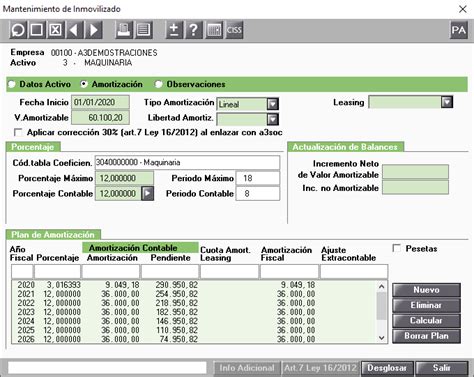Click the Calcular button
474x377 pixels.
click(426, 321)
